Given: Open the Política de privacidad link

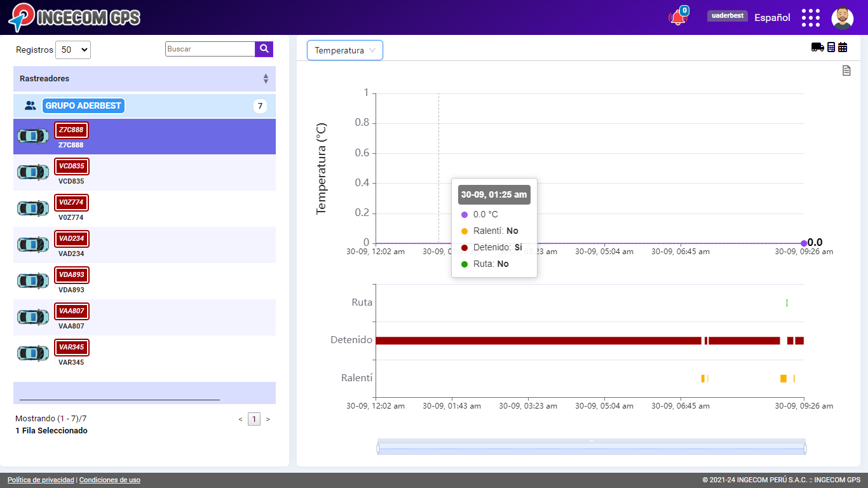Looking at the screenshot, I should coord(41,480).
